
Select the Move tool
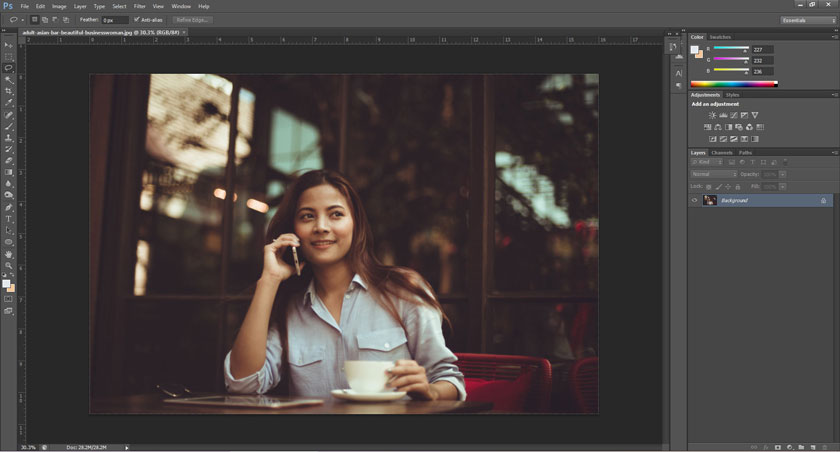pos(9,45)
